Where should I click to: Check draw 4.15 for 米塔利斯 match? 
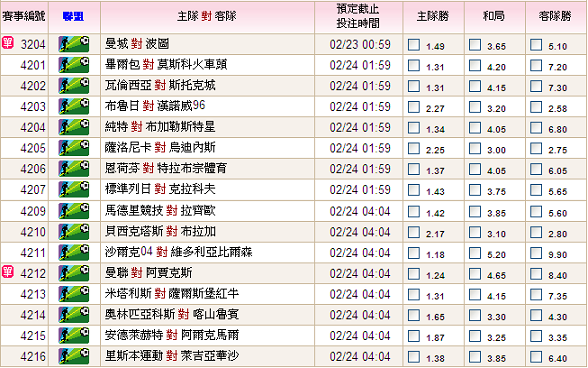tap(475, 295)
